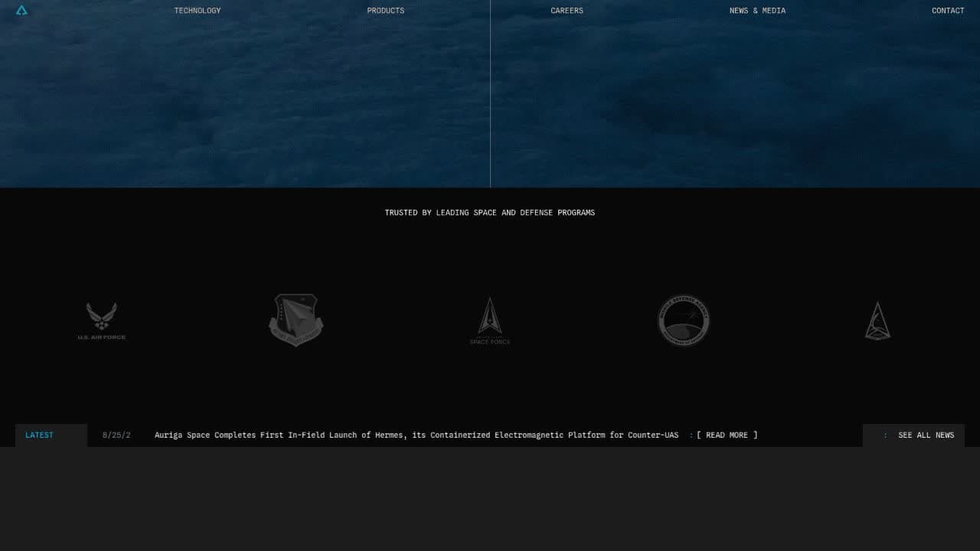Click the Auriga triangle logo in header
Viewport: 980px width, 551px height.
pyautogui.click(x=21, y=10)
